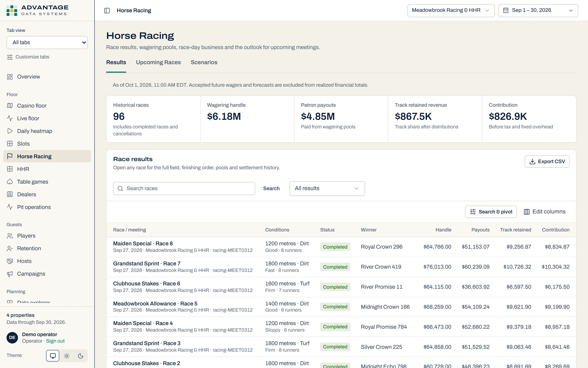
Task: Click the Players people icon
Action: pyautogui.click(x=10, y=236)
